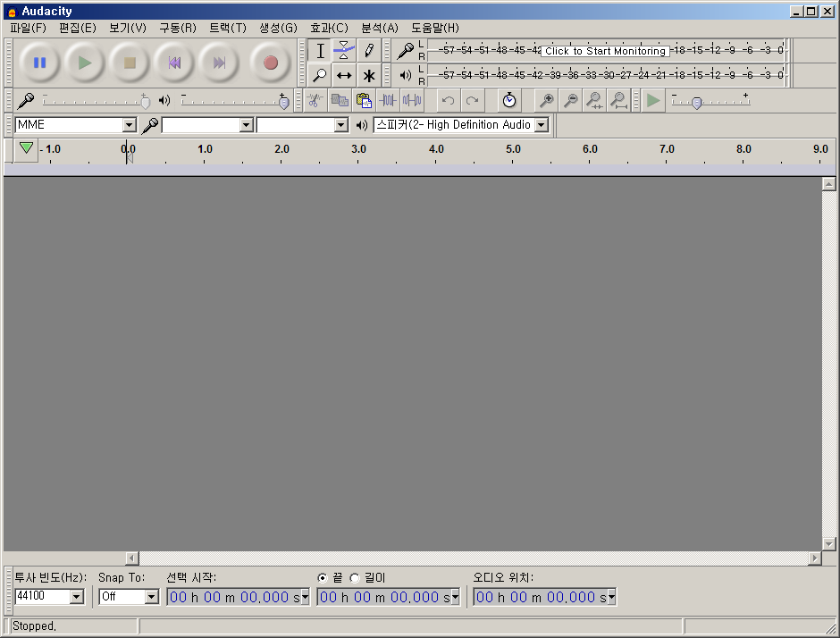Open the recording device dropdown
Screen dimensions: 840x638
click(246, 125)
